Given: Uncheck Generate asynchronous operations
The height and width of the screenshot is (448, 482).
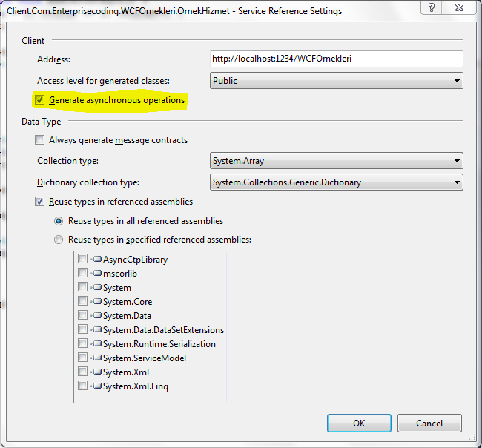Looking at the screenshot, I should (39, 100).
